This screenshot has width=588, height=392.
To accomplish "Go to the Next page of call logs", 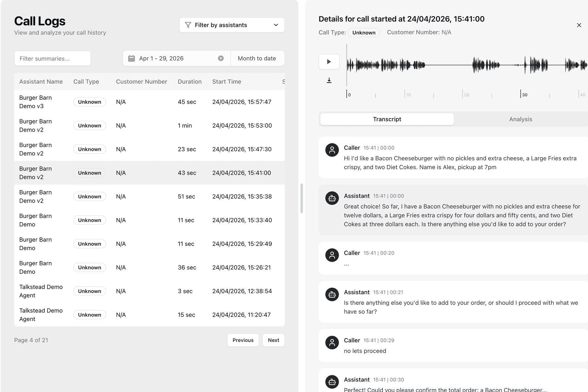I will pyautogui.click(x=273, y=340).
